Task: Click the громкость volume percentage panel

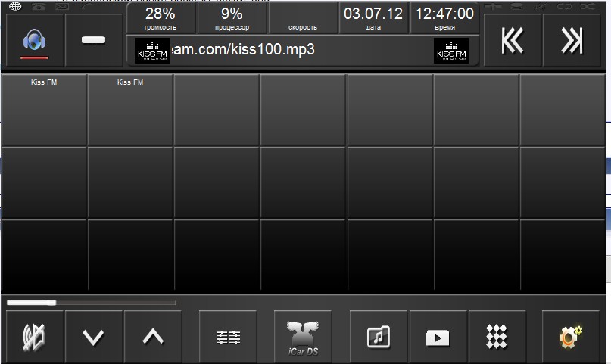Action: (161, 19)
